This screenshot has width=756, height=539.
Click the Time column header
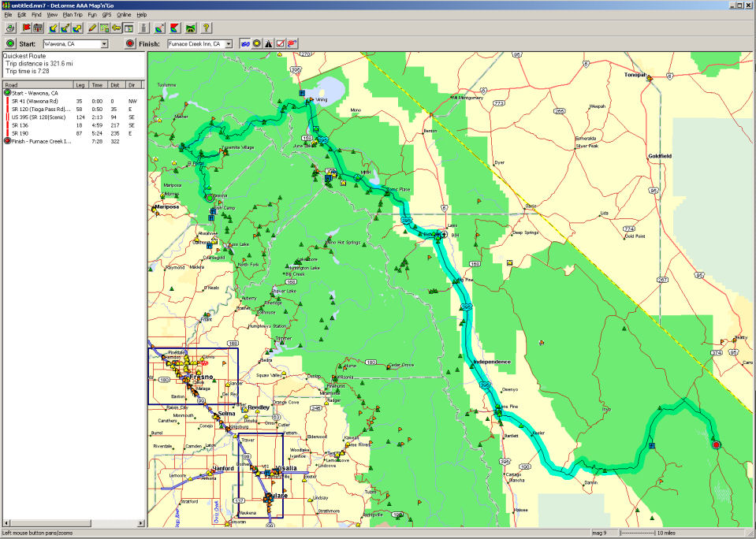pyautogui.click(x=97, y=84)
